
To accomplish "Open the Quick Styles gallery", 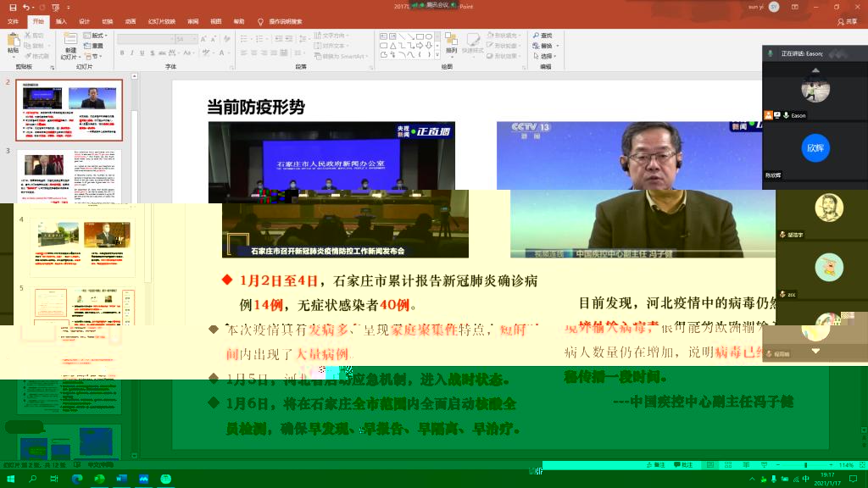I will point(473,44).
